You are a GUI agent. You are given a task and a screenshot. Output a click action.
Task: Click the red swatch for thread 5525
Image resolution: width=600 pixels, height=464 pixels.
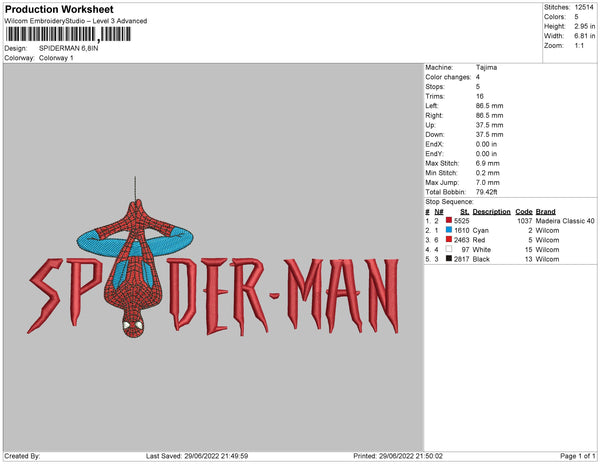click(449, 220)
